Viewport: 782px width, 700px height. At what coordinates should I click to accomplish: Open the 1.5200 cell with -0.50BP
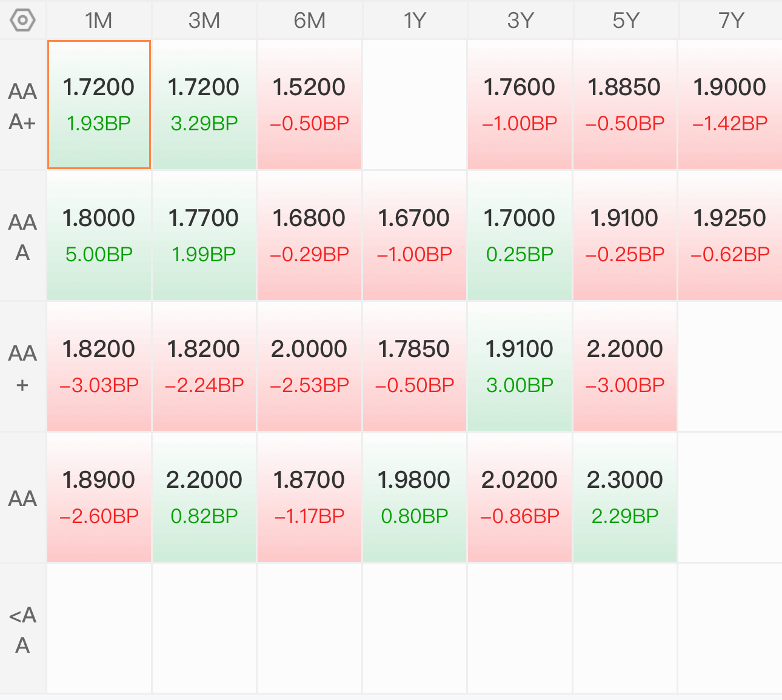tap(309, 105)
